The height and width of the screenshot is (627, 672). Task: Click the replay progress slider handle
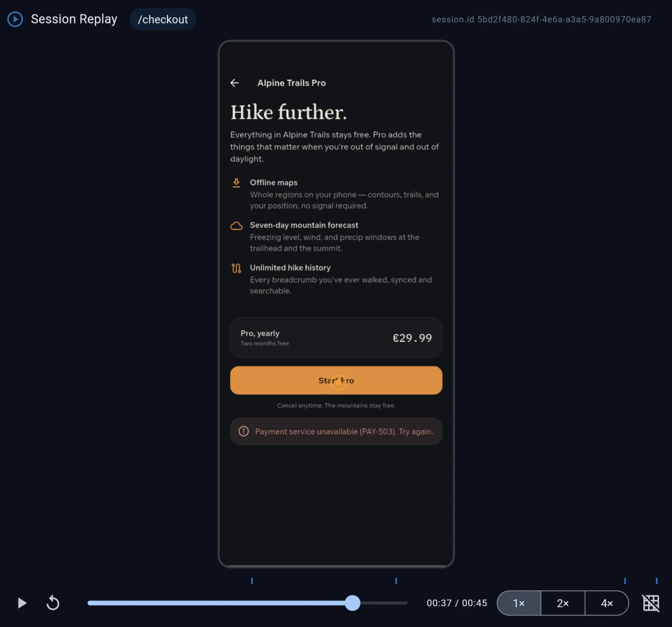[353, 603]
